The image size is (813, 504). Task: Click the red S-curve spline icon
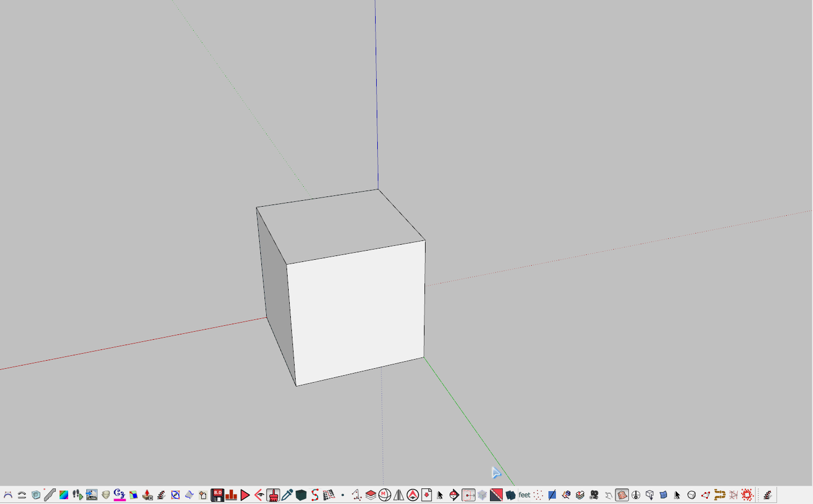315,495
